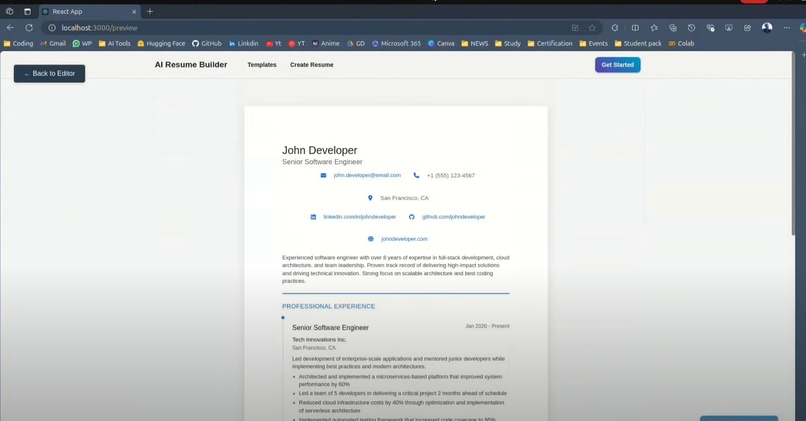
Task: Open the Create Resume nav item
Action: pos(312,65)
